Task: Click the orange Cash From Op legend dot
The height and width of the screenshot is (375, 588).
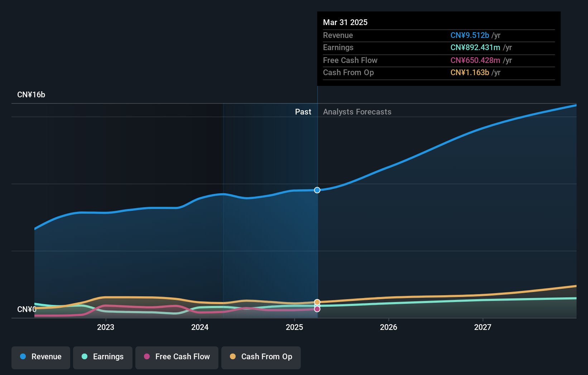Action: [233, 356]
